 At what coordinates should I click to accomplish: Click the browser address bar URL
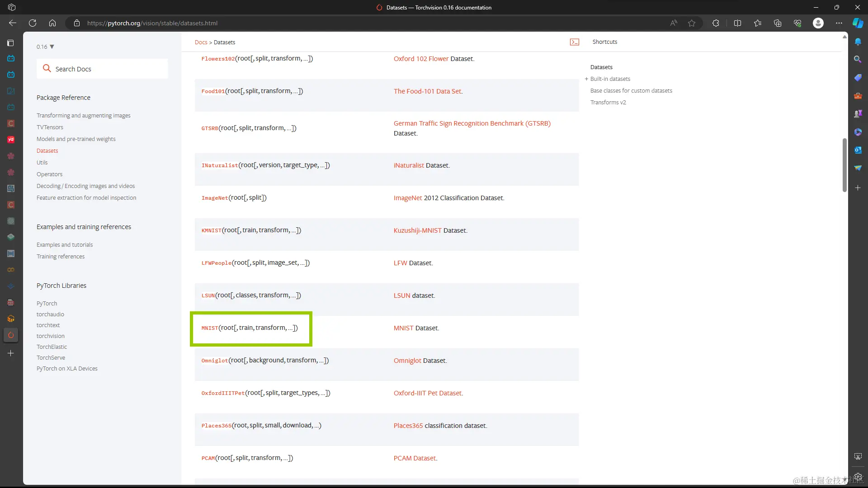tap(152, 23)
